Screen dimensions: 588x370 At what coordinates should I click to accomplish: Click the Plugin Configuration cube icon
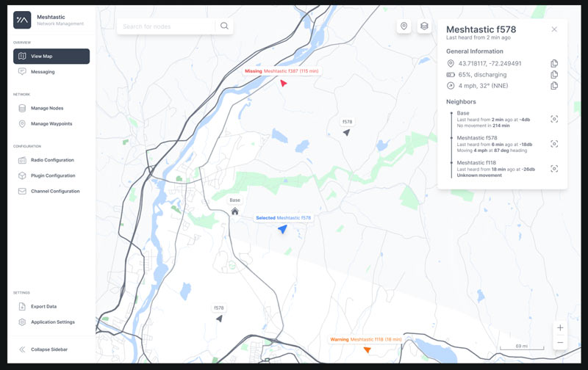pos(22,175)
